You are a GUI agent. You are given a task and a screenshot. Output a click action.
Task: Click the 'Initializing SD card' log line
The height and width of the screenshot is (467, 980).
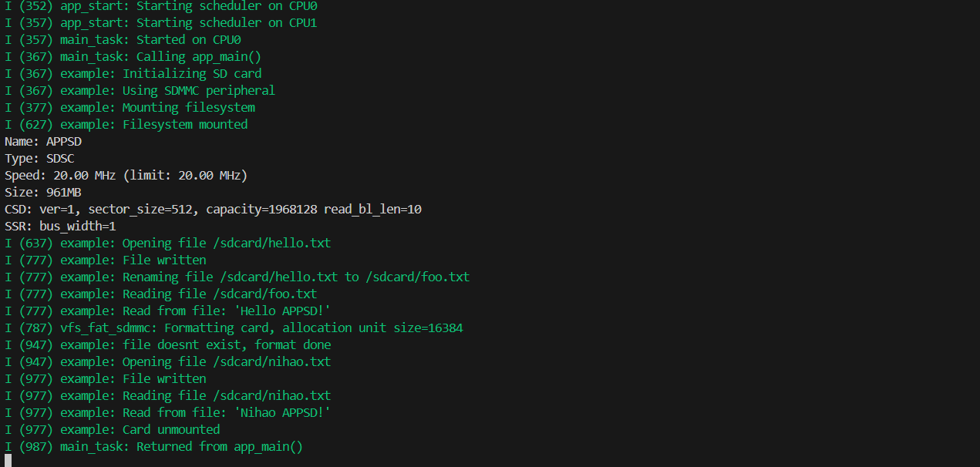pos(192,73)
